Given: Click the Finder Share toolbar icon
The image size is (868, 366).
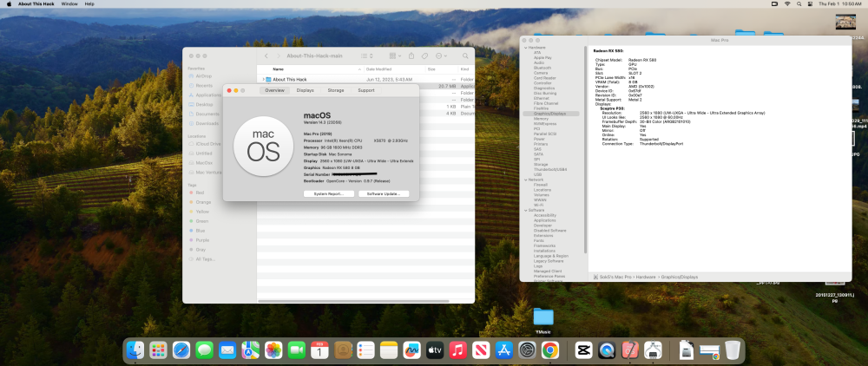Looking at the screenshot, I should pyautogui.click(x=411, y=56).
